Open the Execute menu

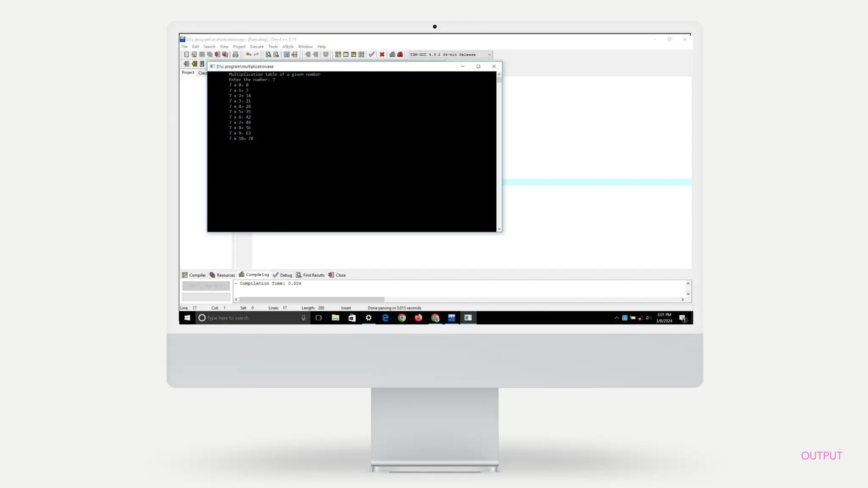[x=256, y=47]
